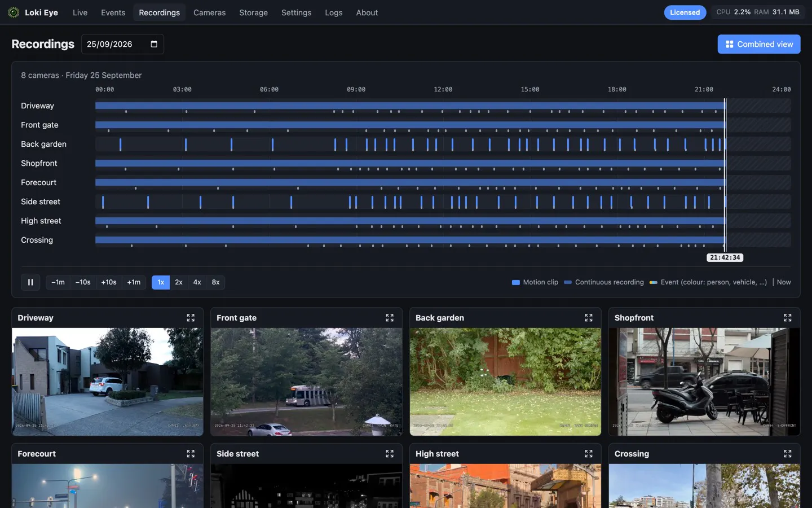Seek within the High street recording bar
This screenshot has width=812, height=508.
click(410, 221)
